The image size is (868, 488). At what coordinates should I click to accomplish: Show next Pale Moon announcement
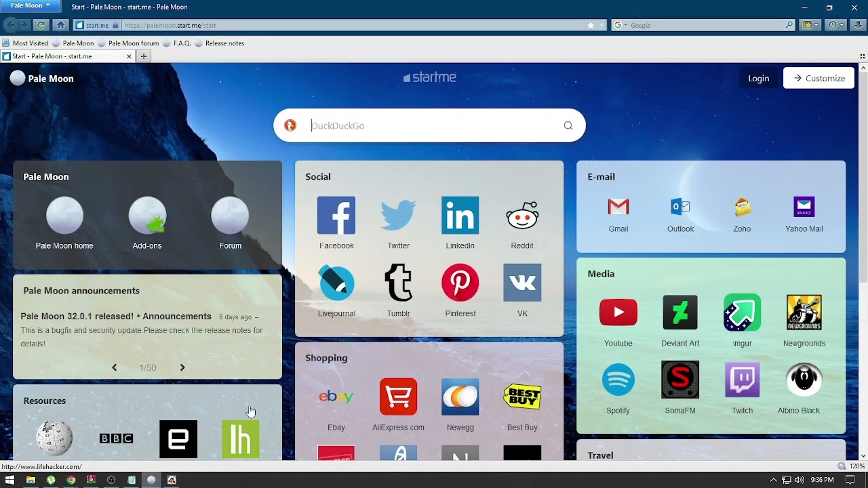pos(182,367)
